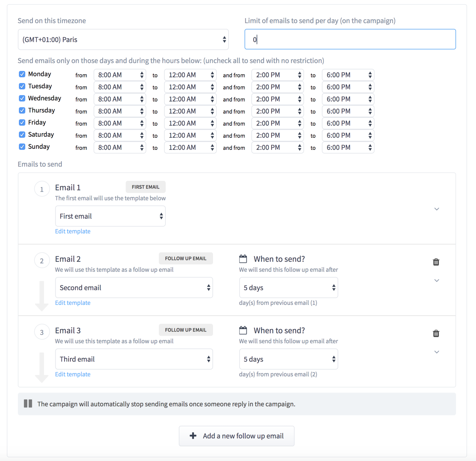Click the Email 3 trash icon

tap(436, 333)
